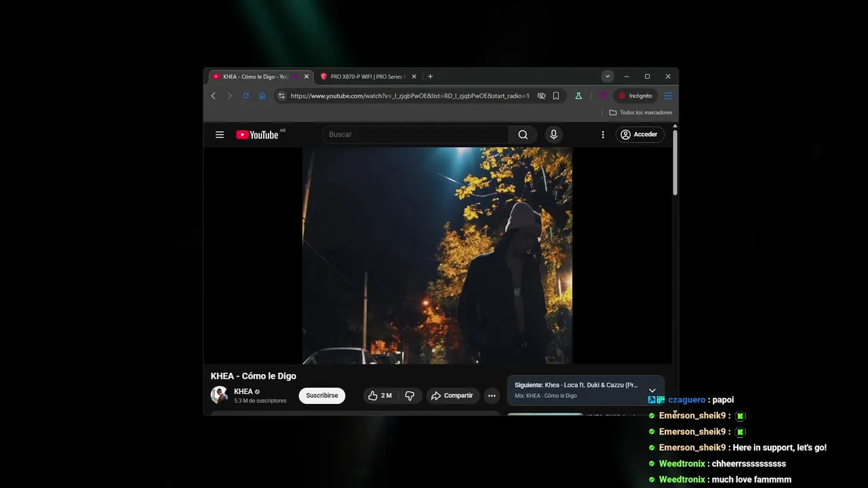Click the Buscar search field
Screen dimensions: 868x488
[415, 135]
